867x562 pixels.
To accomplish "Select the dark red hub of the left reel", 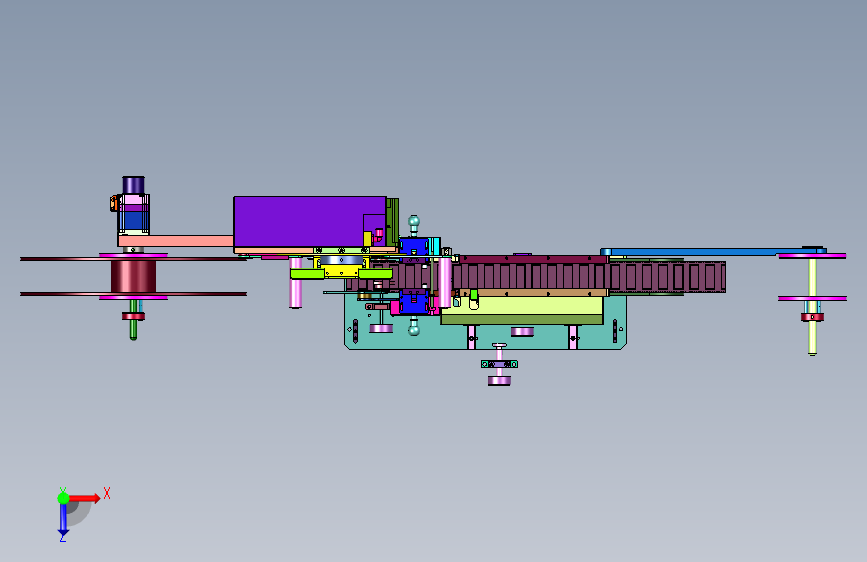I will coord(133,276).
